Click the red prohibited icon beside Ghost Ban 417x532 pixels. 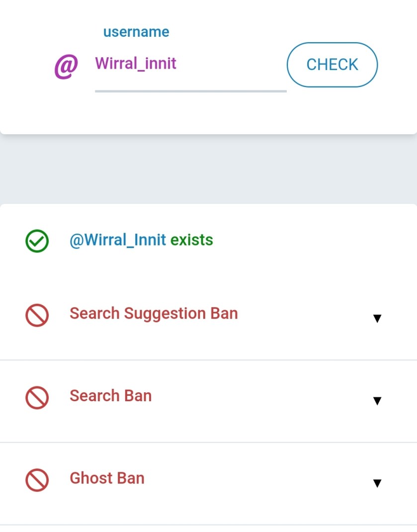click(x=37, y=480)
